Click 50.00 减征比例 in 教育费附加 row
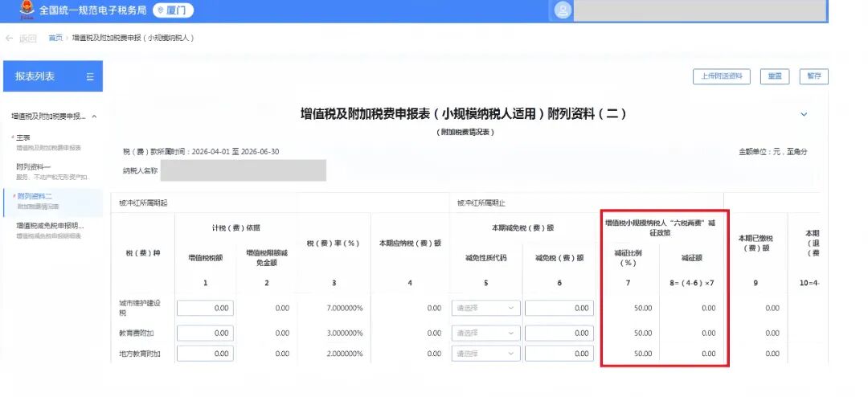This screenshot has width=868, height=397. click(x=643, y=334)
